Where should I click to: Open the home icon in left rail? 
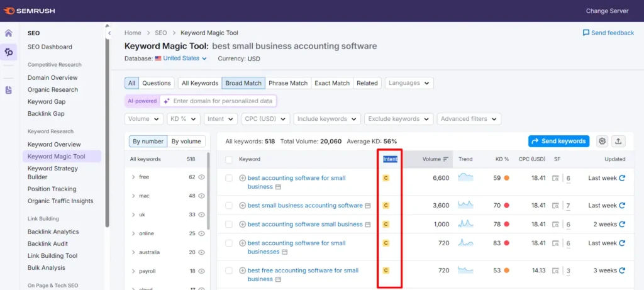click(x=9, y=33)
